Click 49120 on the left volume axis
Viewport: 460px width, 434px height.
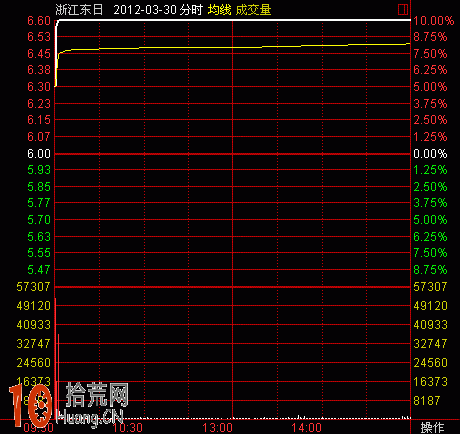pyautogui.click(x=33, y=306)
